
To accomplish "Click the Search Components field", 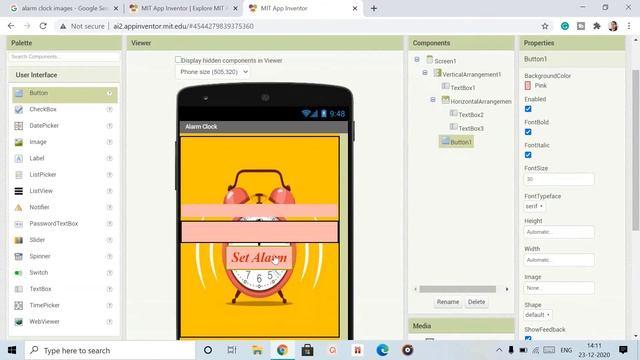I will [x=64, y=57].
